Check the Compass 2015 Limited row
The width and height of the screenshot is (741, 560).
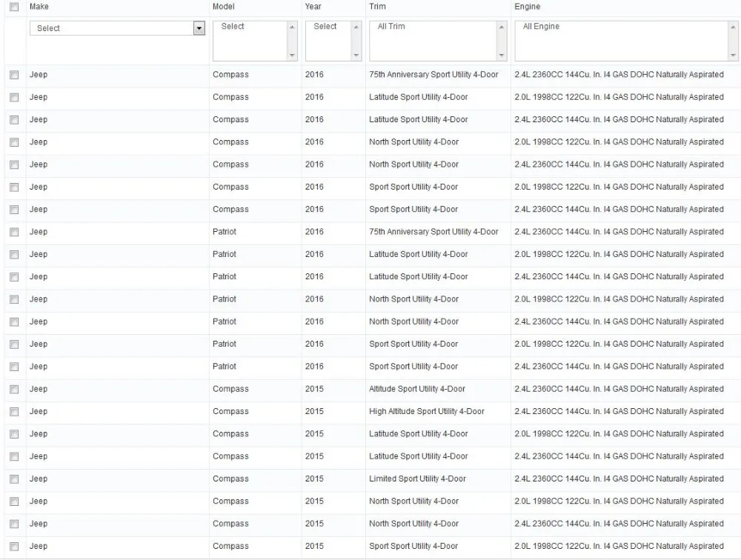[14, 479]
